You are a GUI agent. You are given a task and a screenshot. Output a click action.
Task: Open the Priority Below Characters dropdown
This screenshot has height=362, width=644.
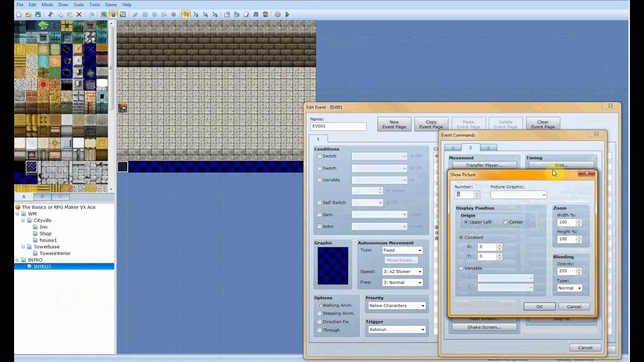pyautogui.click(x=396, y=306)
